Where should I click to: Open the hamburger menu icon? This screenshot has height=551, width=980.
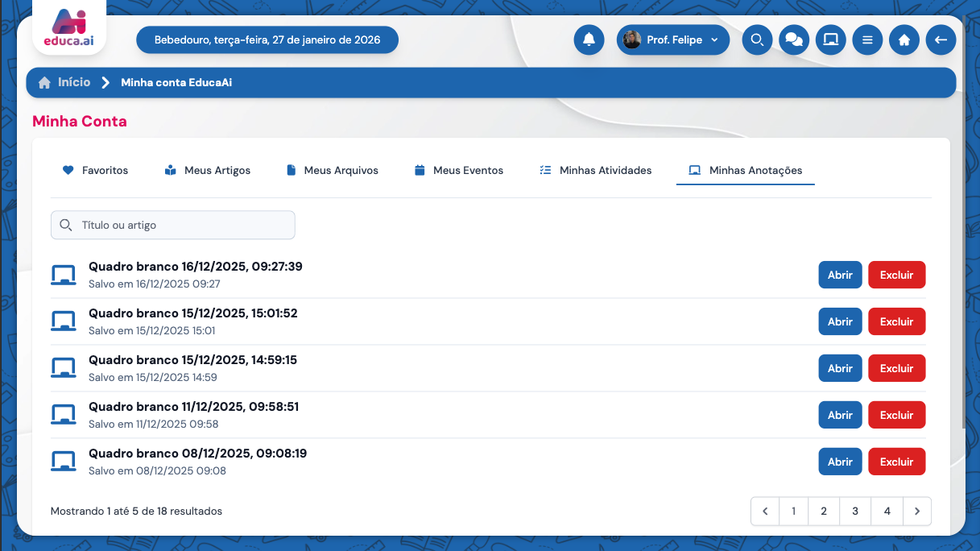(867, 39)
